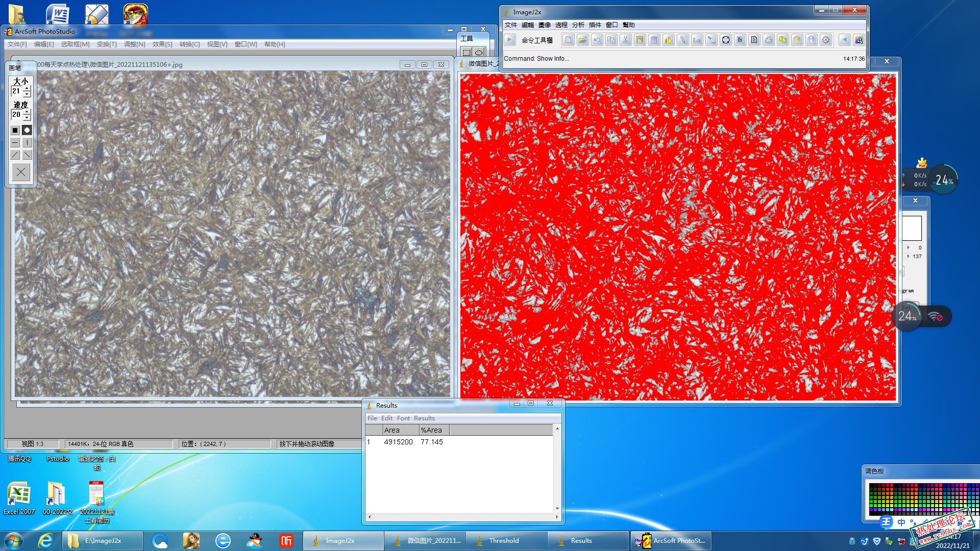The height and width of the screenshot is (551, 980).
Task: Click the magnifier image search icon in ImageJ2x
Action: 859,40
